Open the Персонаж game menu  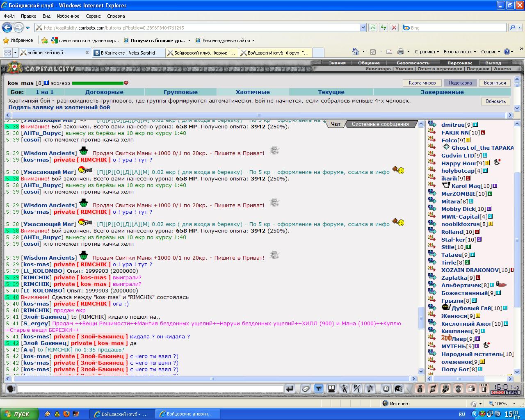[459, 63]
